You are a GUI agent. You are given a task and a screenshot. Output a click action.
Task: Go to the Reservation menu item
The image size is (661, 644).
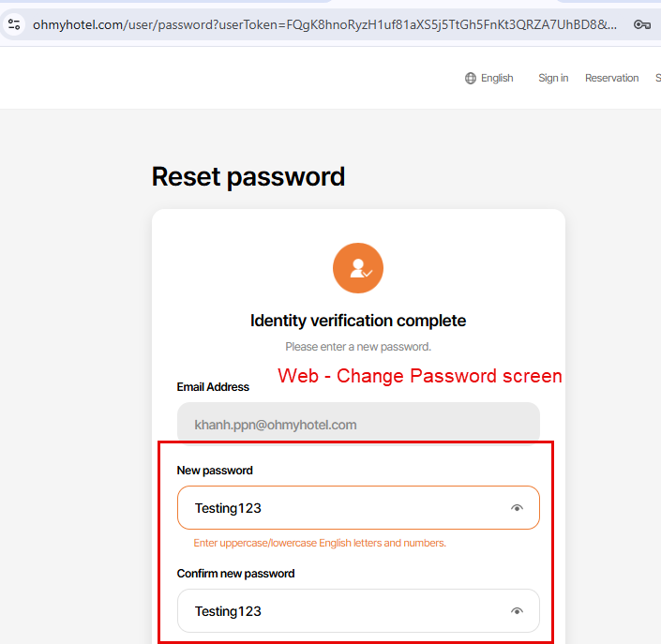click(x=611, y=79)
